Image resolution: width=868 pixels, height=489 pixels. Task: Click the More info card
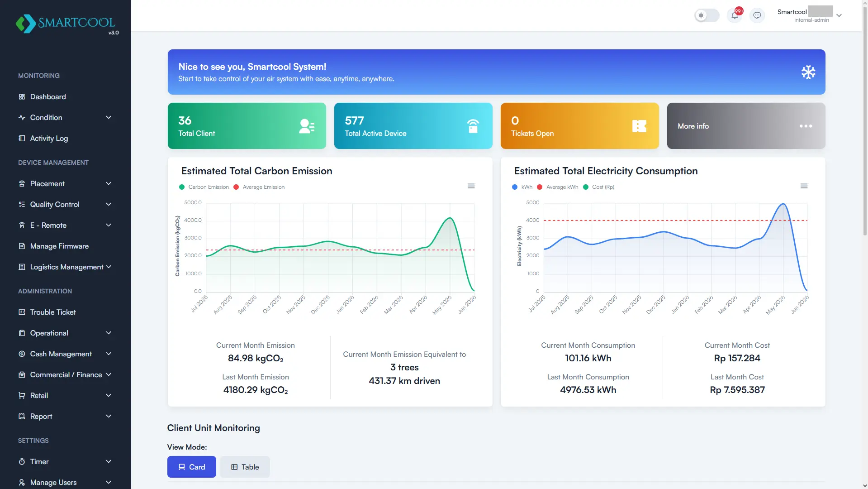[746, 126]
